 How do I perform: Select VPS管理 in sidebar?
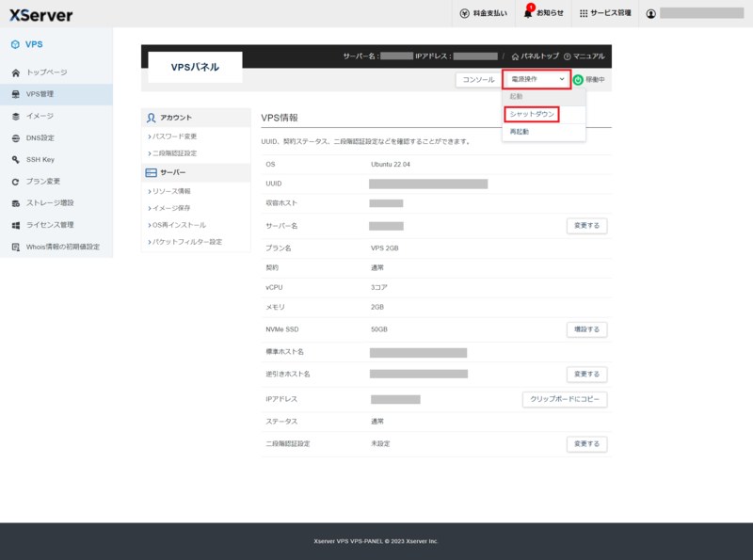pyautogui.click(x=56, y=94)
